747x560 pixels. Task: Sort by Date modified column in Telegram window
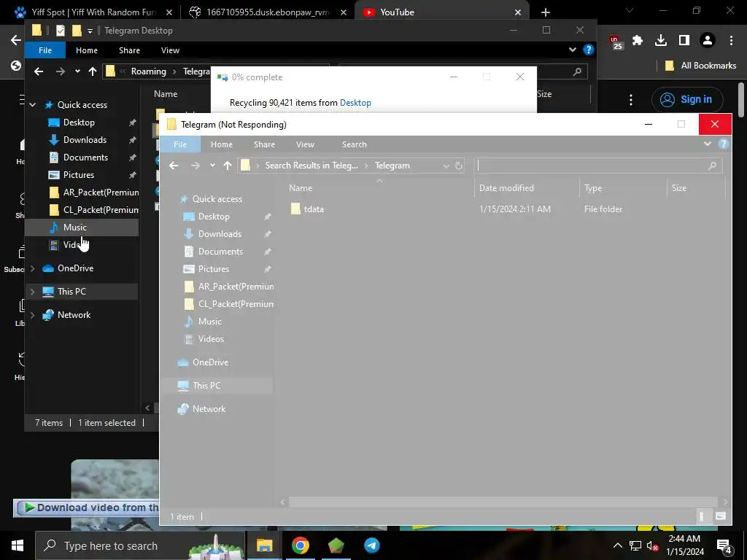(x=506, y=188)
